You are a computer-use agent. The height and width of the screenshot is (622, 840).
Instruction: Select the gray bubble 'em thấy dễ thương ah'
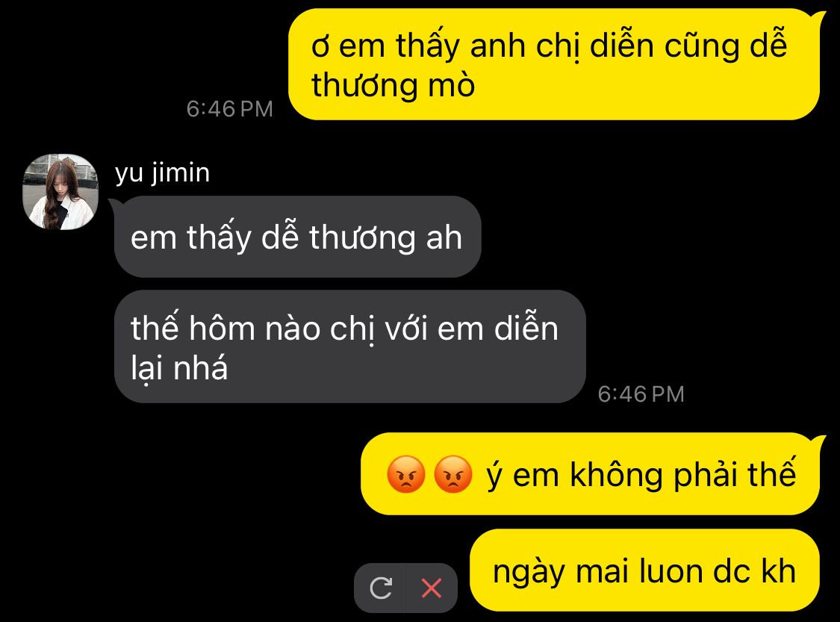point(297,237)
